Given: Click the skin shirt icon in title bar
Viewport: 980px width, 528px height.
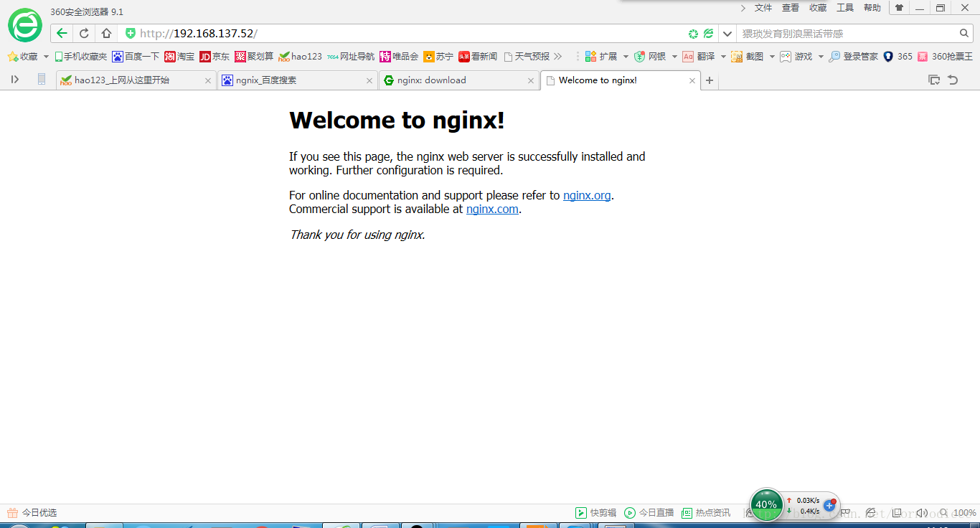Looking at the screenshot, I should coord(899,8).
